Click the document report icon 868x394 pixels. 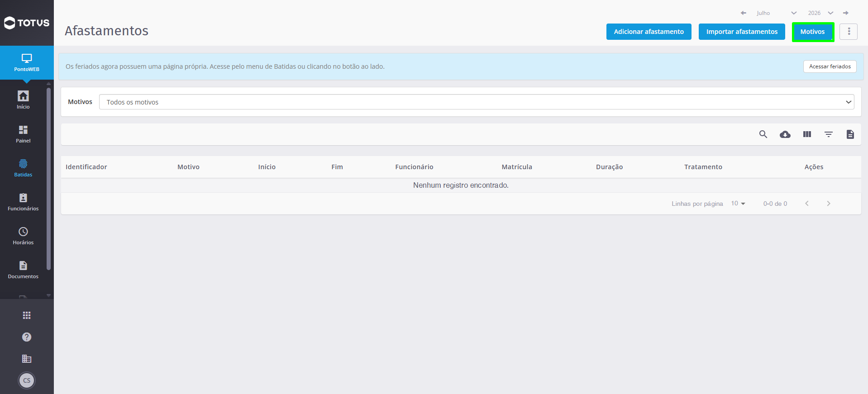850,134
